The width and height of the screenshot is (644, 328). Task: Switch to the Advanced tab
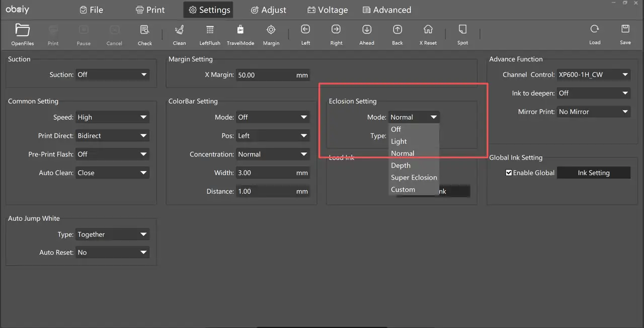coord(386,10)
